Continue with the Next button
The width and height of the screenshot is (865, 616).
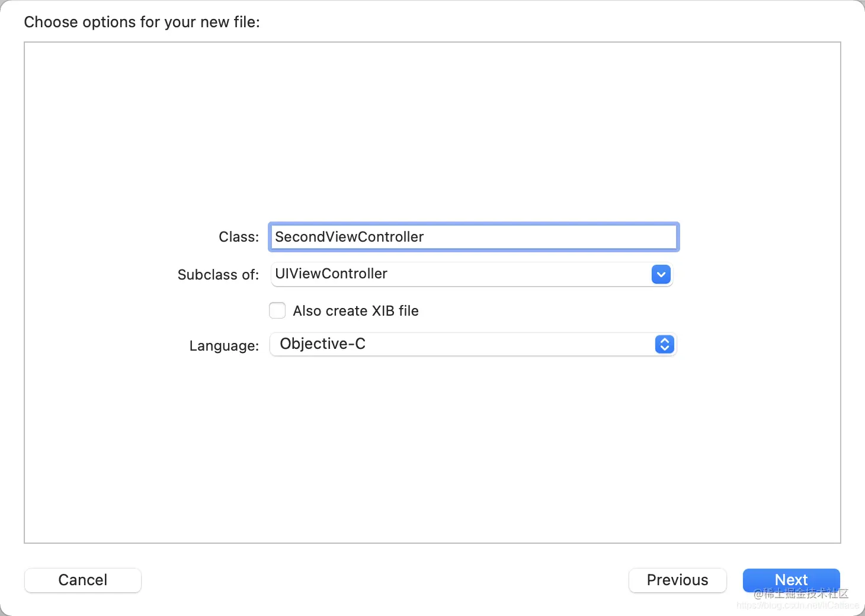(x=791, y=579)
